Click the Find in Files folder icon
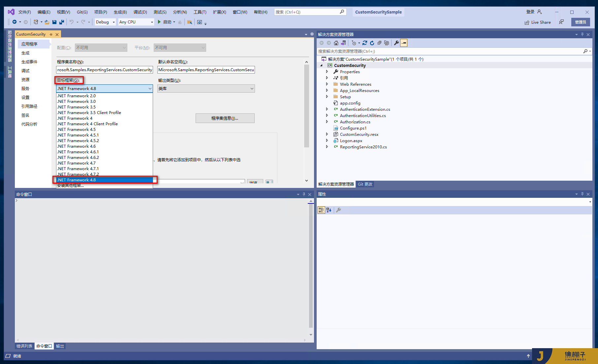This screenshot has height=364, width=598. pos(190,22)
